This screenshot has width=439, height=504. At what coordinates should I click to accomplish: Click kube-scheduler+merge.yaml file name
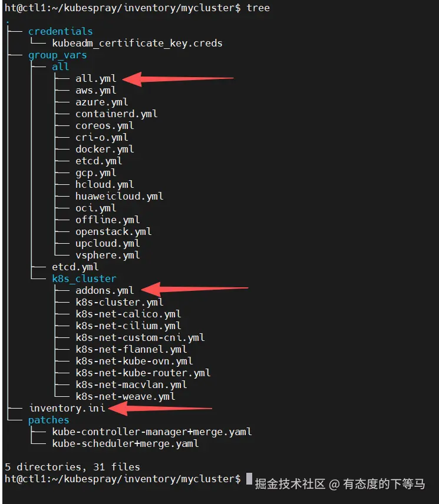pos(125,443)
